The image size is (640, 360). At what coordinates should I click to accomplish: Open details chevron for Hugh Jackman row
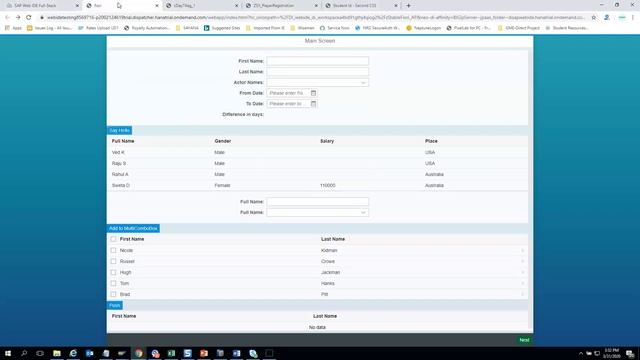[522, 272]
